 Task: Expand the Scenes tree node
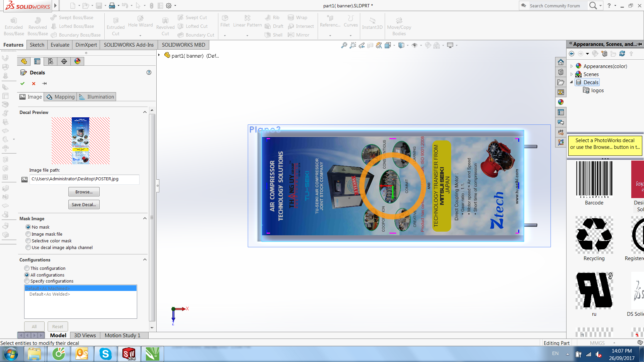[x=572, y=74]
